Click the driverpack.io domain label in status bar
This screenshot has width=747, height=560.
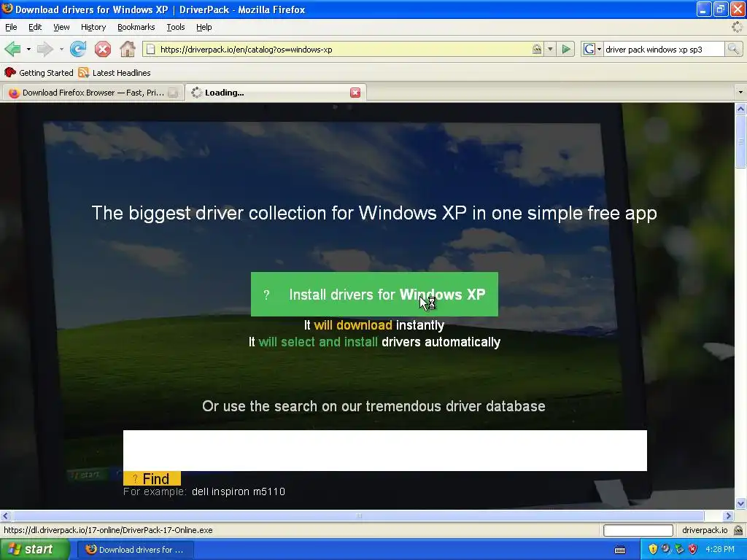tap(705, 530)
